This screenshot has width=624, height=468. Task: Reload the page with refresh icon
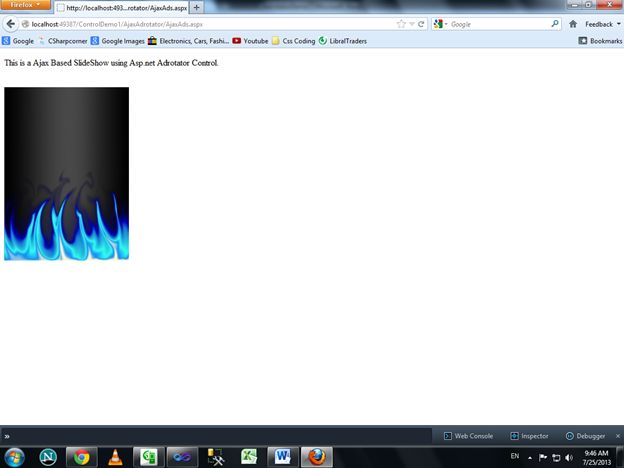[421, 24]
